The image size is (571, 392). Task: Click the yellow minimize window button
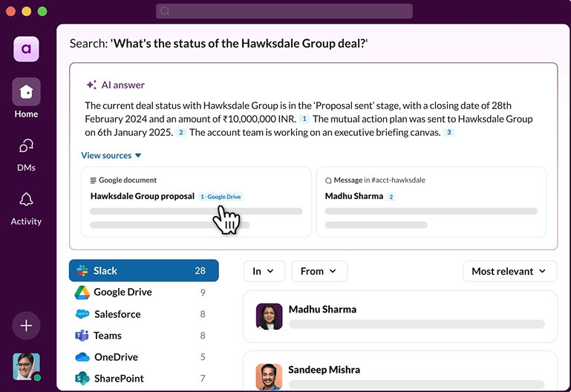click(x=27, y=11)
